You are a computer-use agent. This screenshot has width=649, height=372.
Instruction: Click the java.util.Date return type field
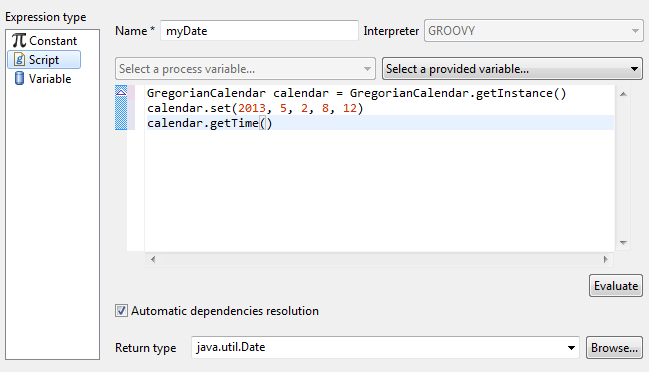click(385, 348)
